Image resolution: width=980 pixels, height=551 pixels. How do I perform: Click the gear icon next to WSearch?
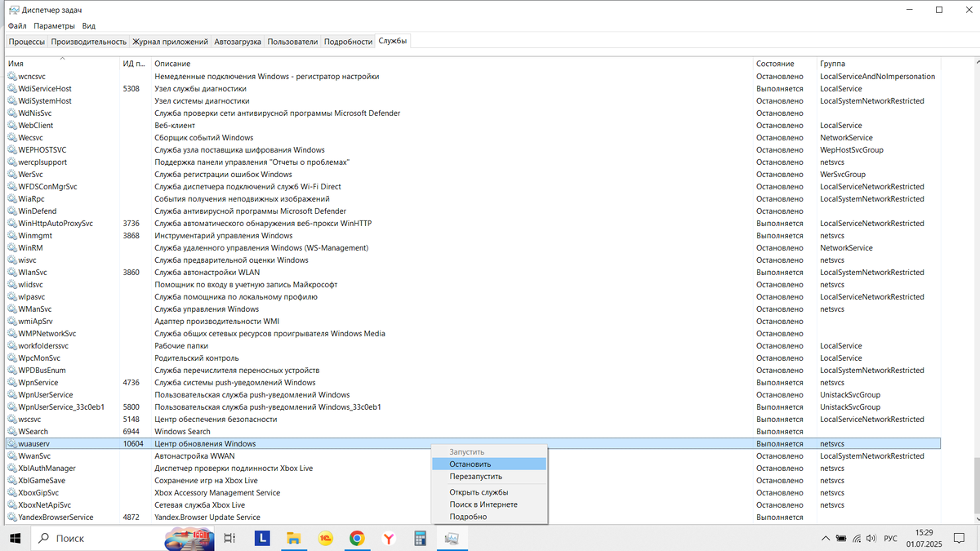pyautogui.click(x=11, y=432)
